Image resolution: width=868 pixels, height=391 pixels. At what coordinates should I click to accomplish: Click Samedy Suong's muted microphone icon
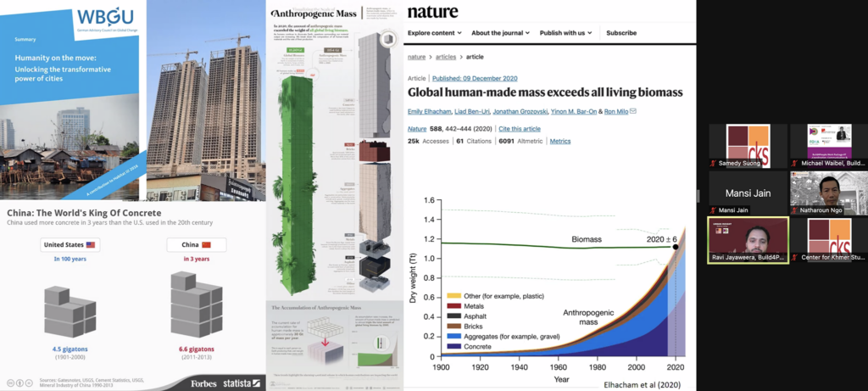pos(714,164)
